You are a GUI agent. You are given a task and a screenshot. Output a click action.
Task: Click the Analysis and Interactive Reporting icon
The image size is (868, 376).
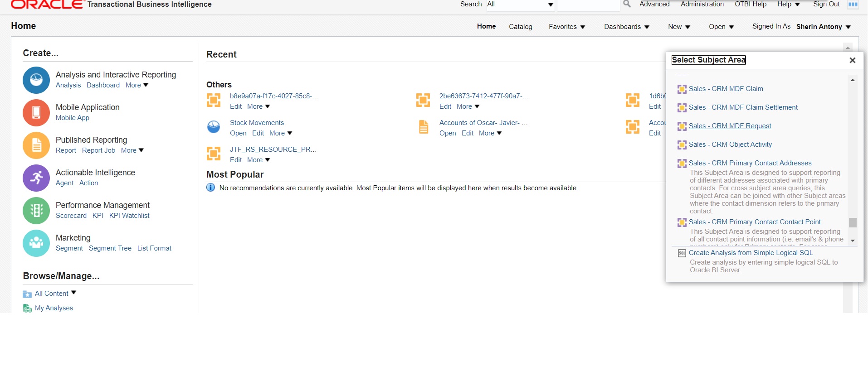[36, 80]
